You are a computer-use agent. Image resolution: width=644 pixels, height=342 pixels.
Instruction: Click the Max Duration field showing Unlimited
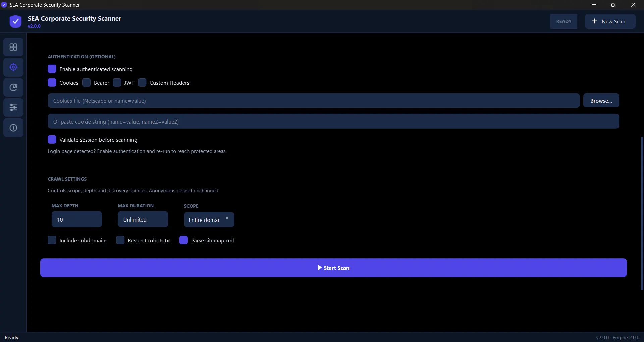click(x=143, y=219)
